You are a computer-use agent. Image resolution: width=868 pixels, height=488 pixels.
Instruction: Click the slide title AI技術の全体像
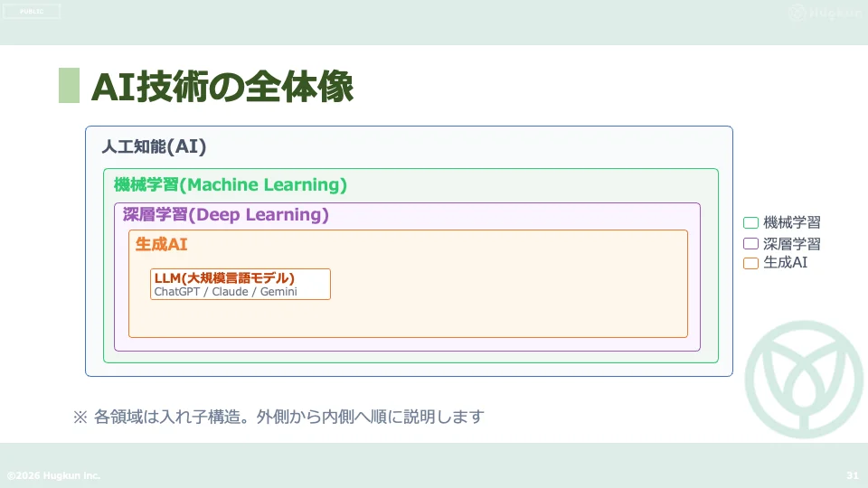point(222,87)
